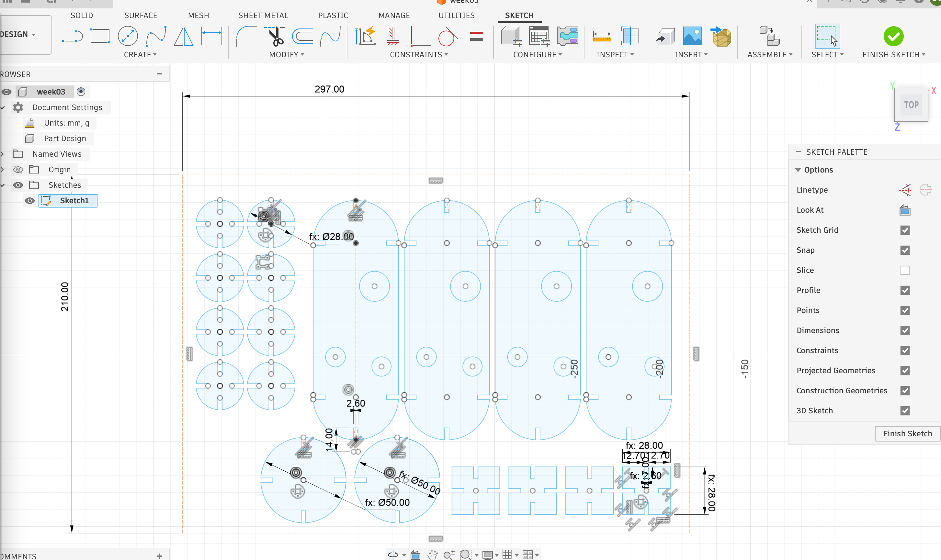Apply the Perpendicular constraint
941x560 pixels.
click(421, 37)
